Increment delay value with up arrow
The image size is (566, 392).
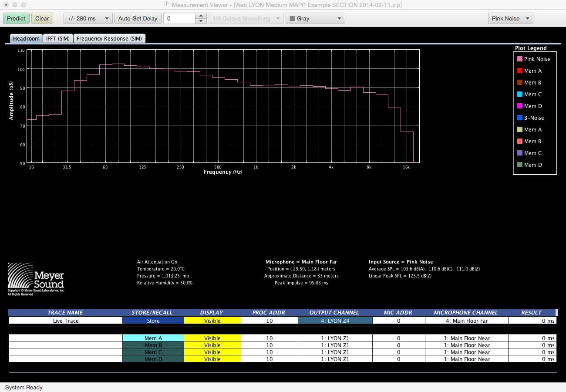tap(201, 16)
